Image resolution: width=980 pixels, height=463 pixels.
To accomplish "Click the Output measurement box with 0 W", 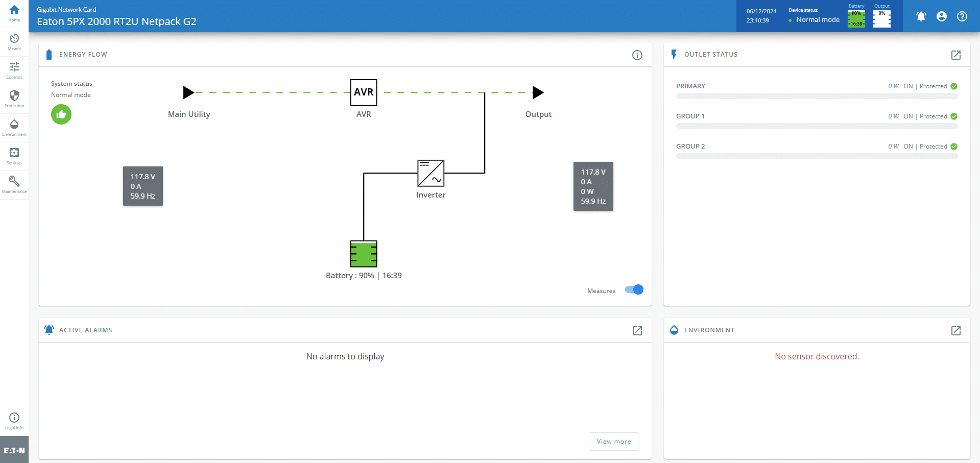I will (x=593, y=186).
